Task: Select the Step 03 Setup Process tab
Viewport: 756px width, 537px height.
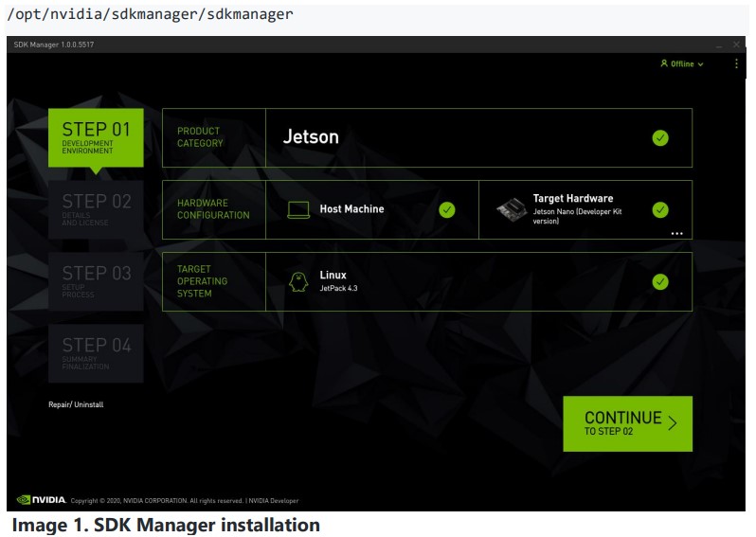Action: point(96,281)
